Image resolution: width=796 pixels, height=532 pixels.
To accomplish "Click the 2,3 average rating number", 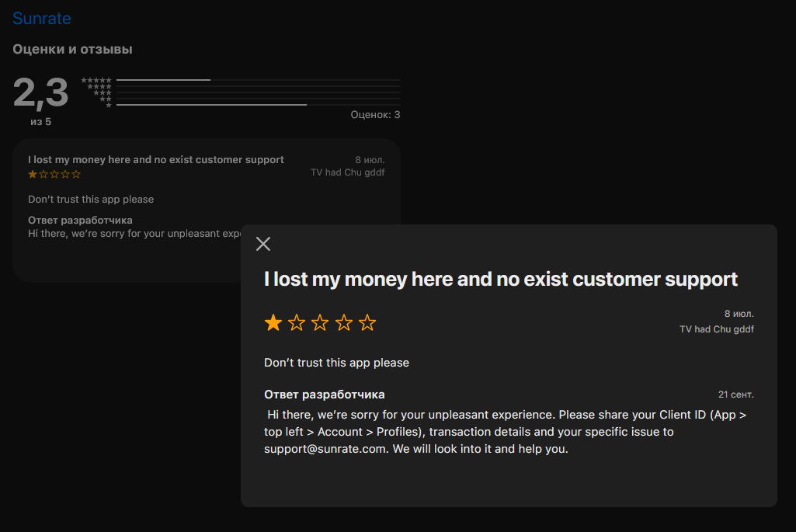I will [x=40, y=92].
